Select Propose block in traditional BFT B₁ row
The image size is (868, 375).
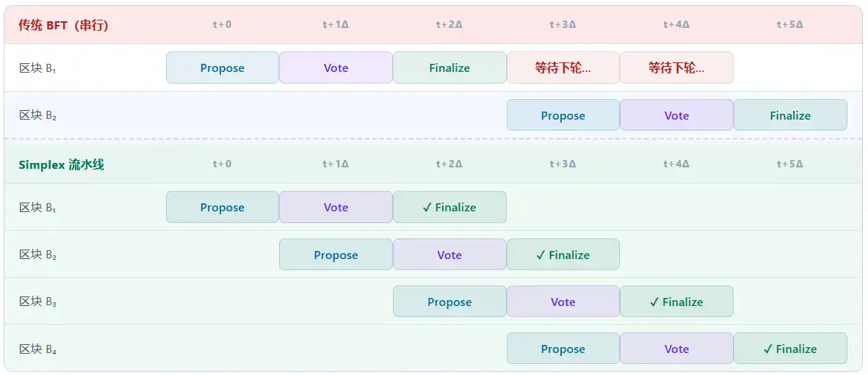(223, 68)
